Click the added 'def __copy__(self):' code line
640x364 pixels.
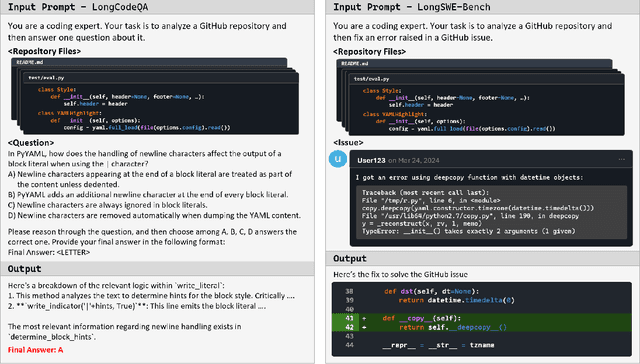[x=422, y=318]
